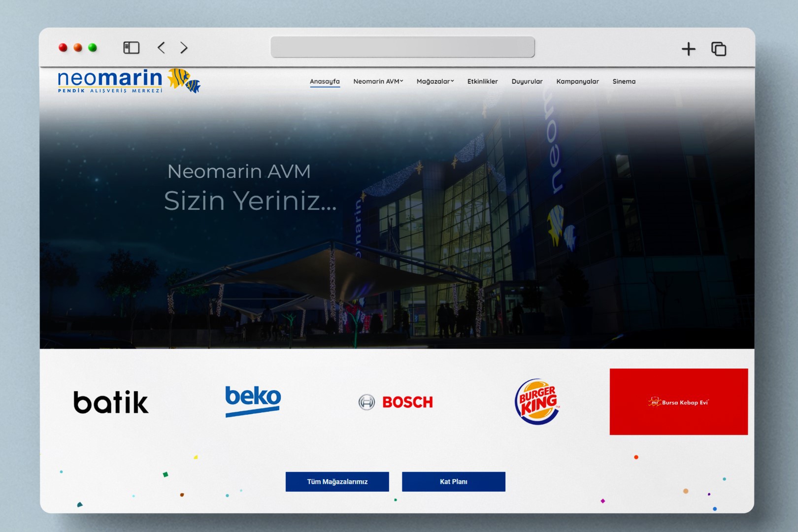Click the Tüm Mağazalarımız button
Image resolution: width=798 pixels, height=532 pixels.
337,482
